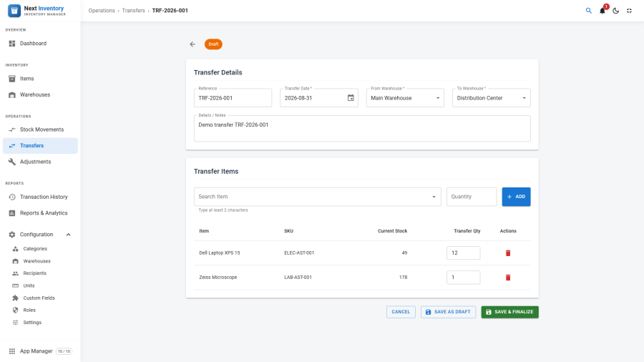Collapse the Configuration section chevron

click(x=68, y=235)
